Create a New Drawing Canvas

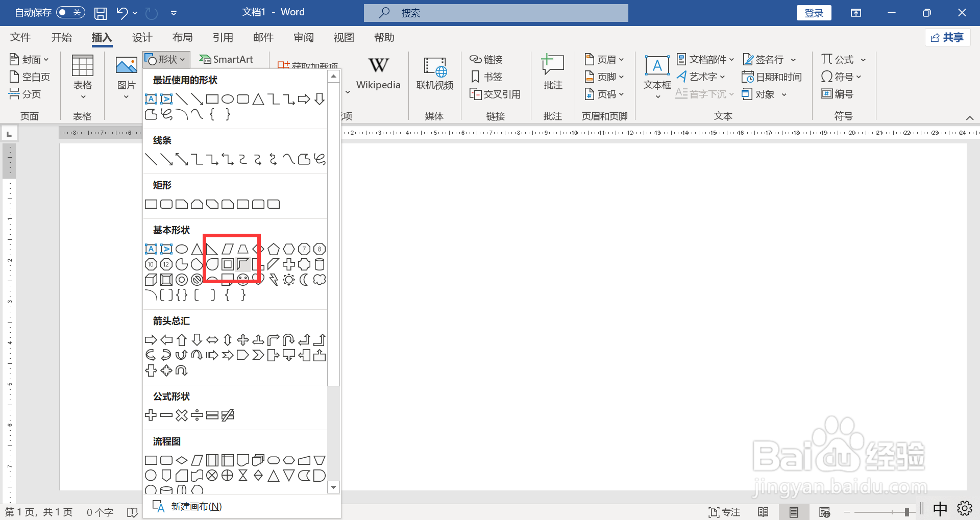(x=242, y=506)
